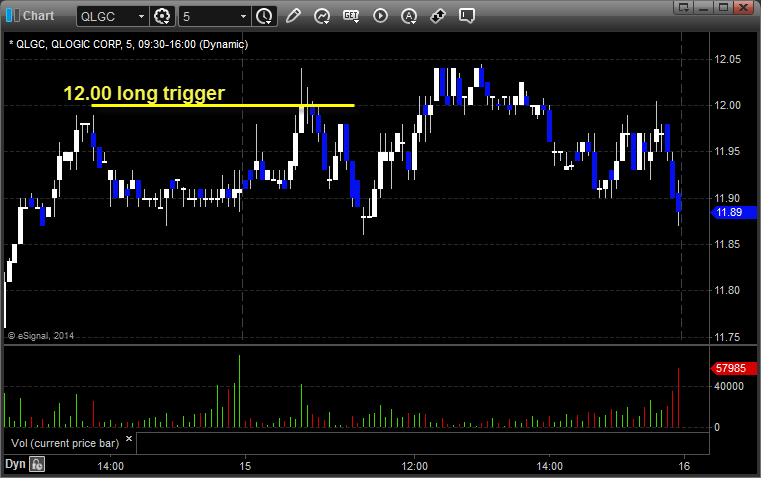Screen dimensions: 761x478
Task: Click the Vol (current price bar) label
Action: point(65,443)
